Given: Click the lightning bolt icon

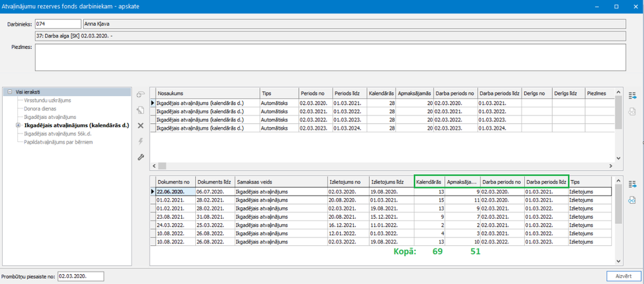Looking at the screenshot, I should coord(141,141).
